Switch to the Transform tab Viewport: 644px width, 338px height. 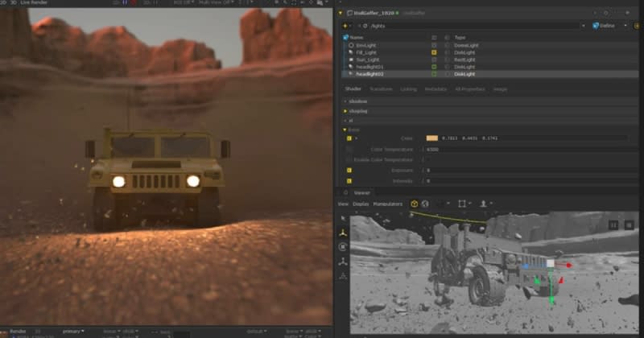tap(382, 89)
